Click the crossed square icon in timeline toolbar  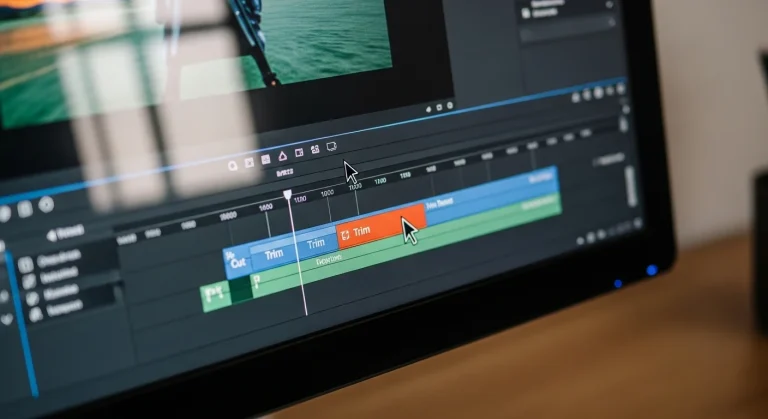coord(249,163)
